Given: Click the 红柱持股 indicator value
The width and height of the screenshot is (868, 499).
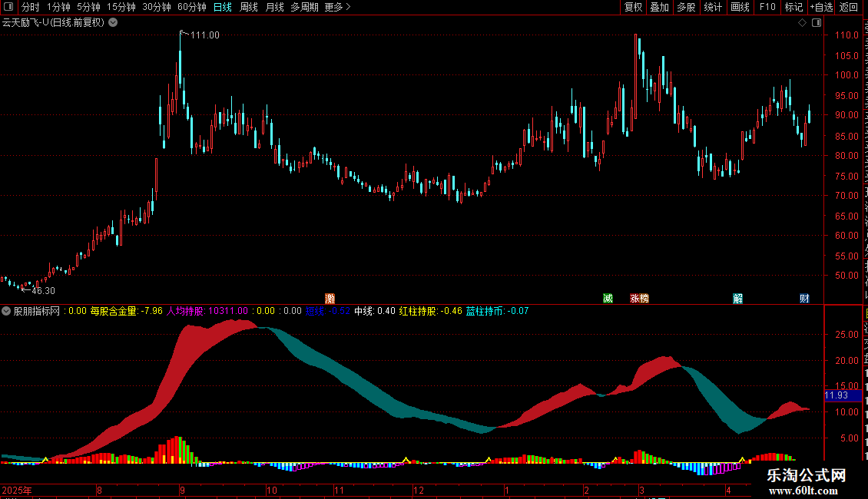Looking at the screenshot, I should [x=431, y=311].
